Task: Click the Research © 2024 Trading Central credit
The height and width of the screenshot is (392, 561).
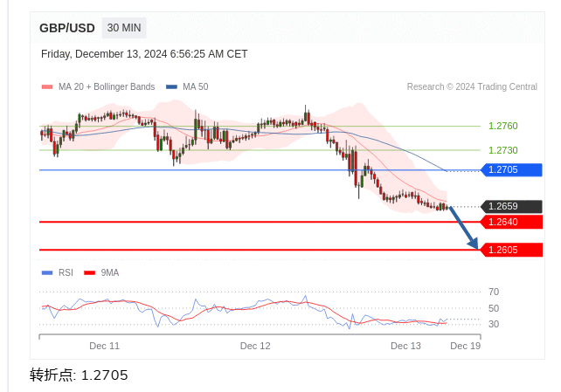Action: [472, 86]
